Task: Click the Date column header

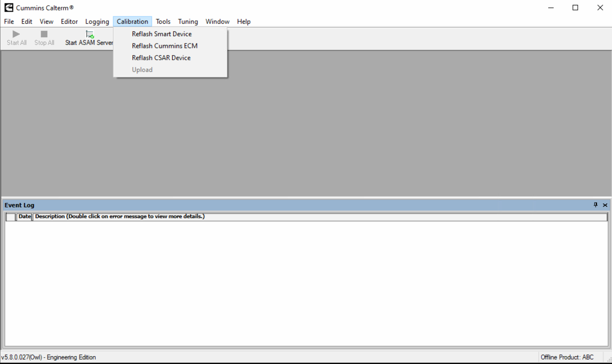Action: tap(24, 217)
